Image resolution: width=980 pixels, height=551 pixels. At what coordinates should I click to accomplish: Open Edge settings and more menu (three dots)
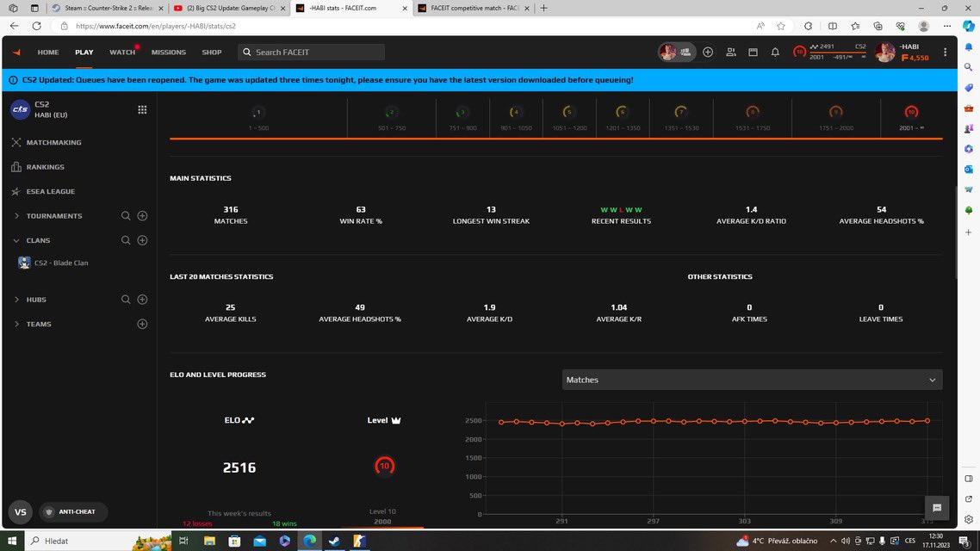pyautogui.click(x=947, y=26)
